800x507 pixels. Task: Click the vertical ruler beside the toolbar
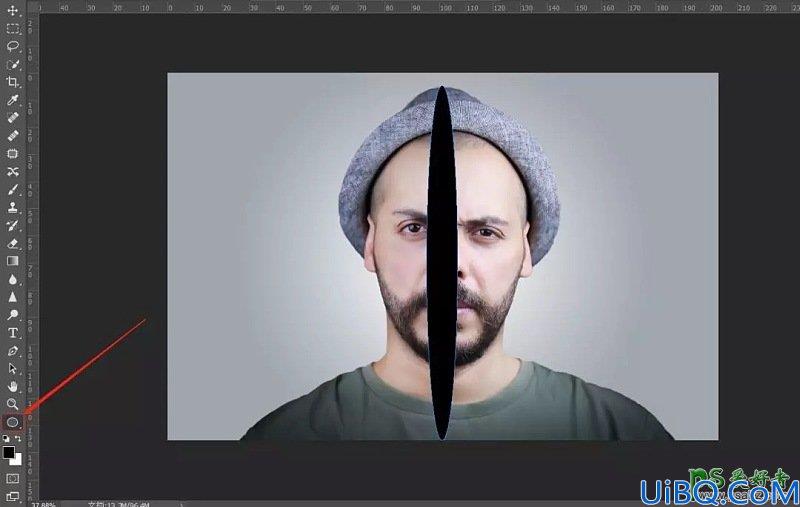(x=32, y=258)
